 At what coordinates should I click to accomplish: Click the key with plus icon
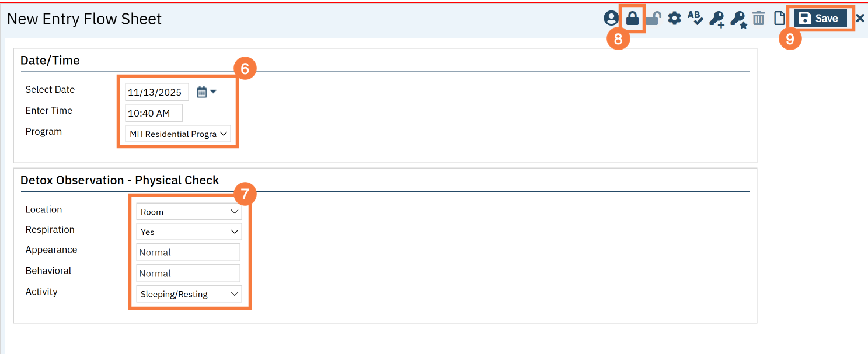(x=717, y=19)
